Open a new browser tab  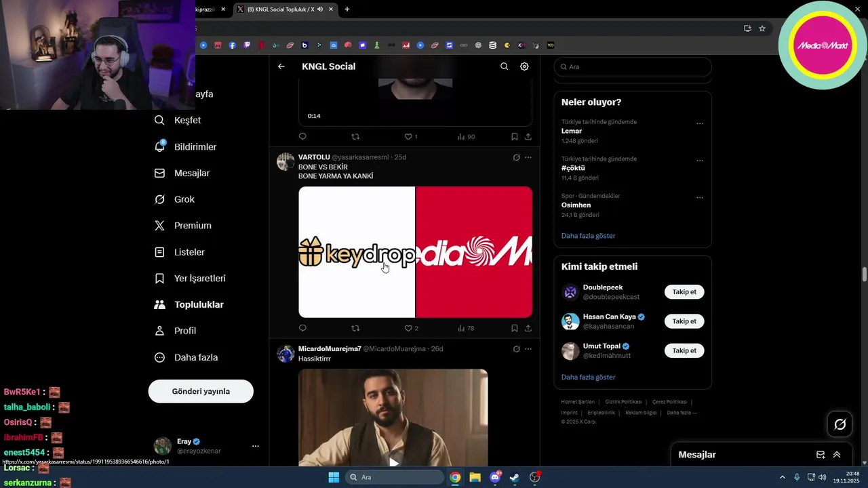point(347,9)
